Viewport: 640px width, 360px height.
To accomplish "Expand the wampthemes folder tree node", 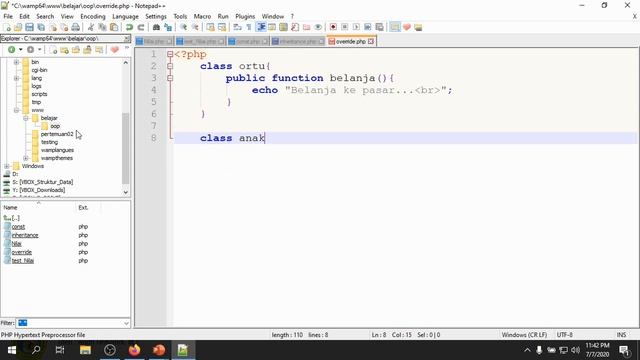I will pos(26,158).
